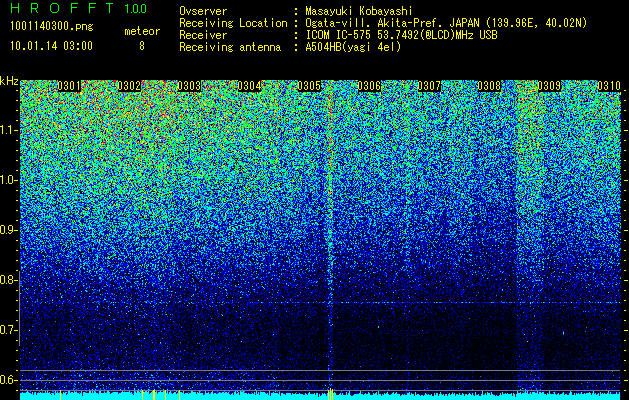Viewport: 629px width, 400px height.
Task: Click the kHz axis unit label
Action: pos(9,81)
